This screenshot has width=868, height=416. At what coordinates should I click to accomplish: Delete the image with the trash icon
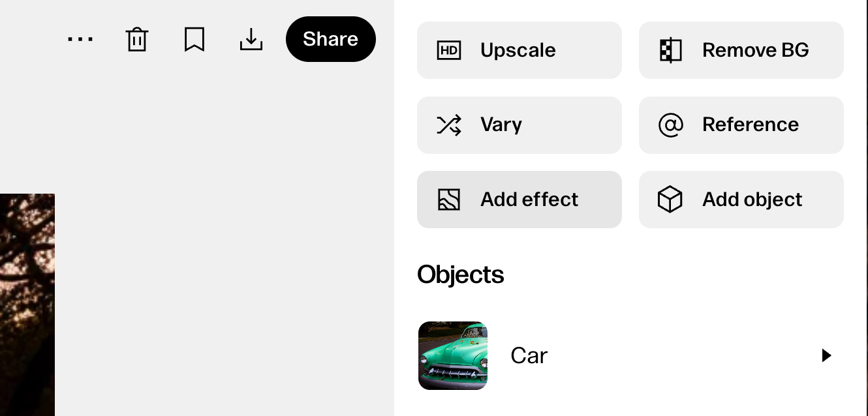tap(137, 39)
